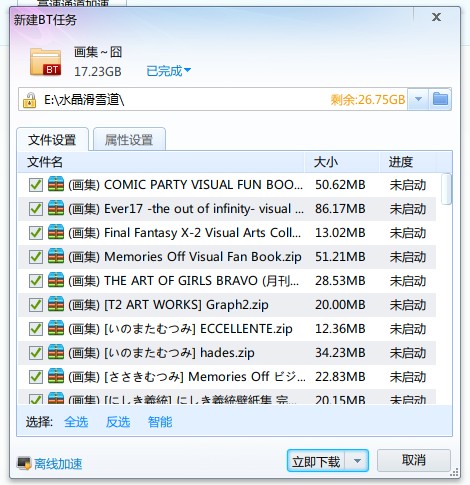Click zip icon of Memories Off Visual Fan Book.zip
This screenshot has height=485, width=470.
[56, 256]
